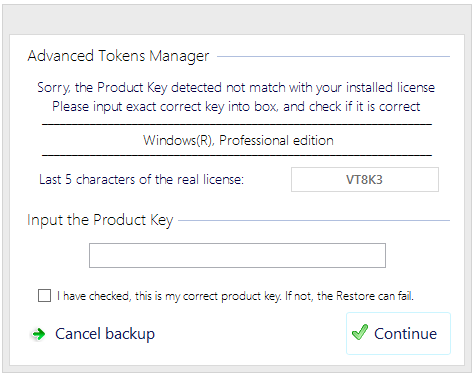
Task: Click the separator line below Windows edition
Action: tap(237, 155)
